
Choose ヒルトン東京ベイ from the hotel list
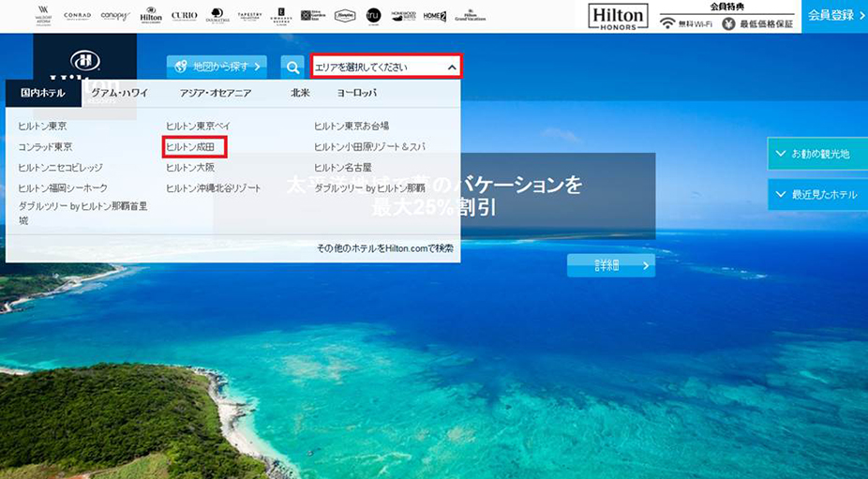[198, 127]
